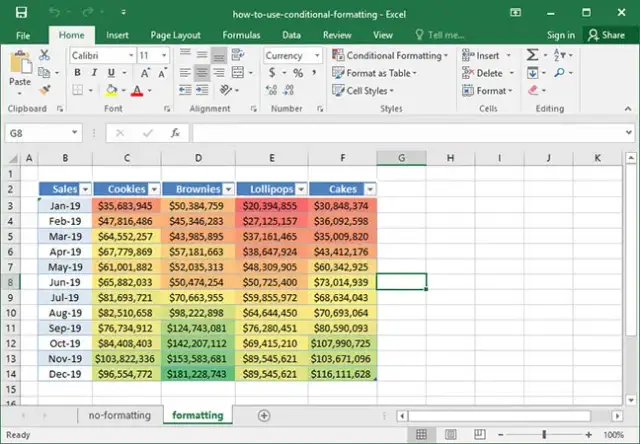This screenshot has width=640, height=444.
Task: Open the Conditional Formatting dropdown
Action: pos(393,56)
